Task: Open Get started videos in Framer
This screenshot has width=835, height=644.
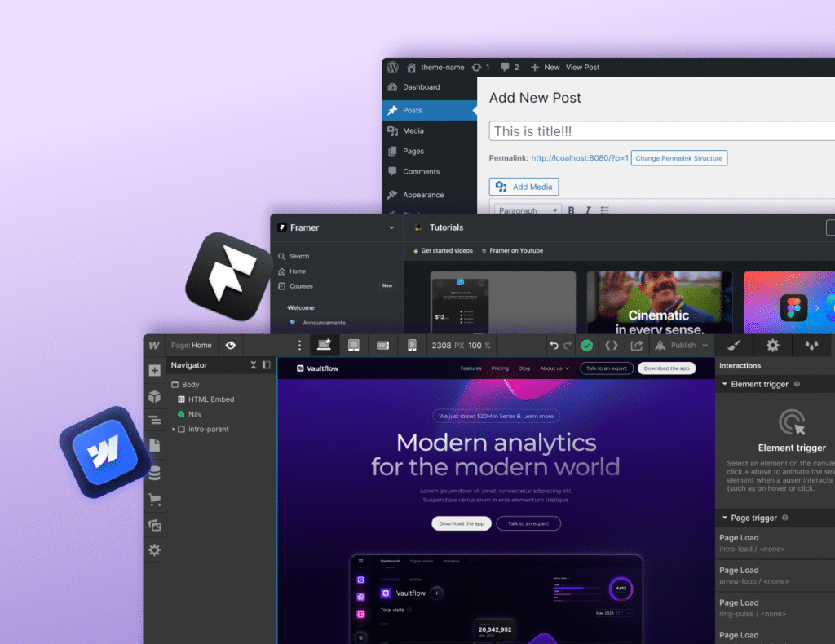Action: click(443, 251)
